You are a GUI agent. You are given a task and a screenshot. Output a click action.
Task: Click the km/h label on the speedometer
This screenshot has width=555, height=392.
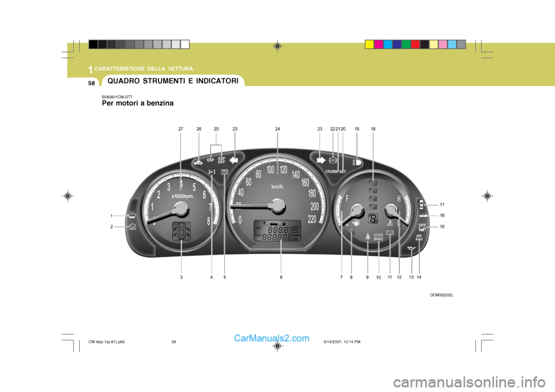tap(277, 187)
